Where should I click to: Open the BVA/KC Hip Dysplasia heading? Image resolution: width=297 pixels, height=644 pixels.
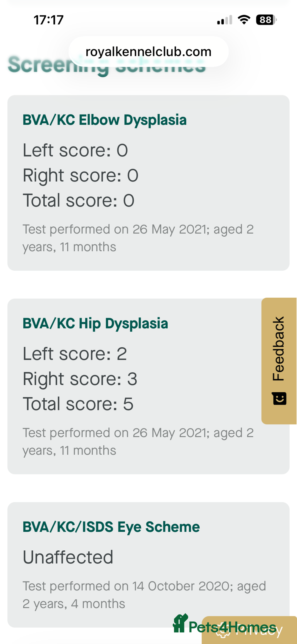[95, 324]
